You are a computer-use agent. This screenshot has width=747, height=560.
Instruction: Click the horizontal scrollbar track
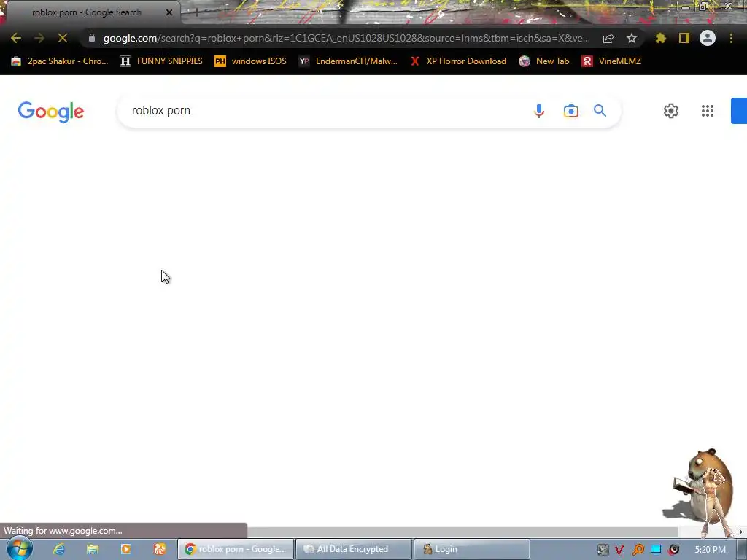[x=462, y=532]
